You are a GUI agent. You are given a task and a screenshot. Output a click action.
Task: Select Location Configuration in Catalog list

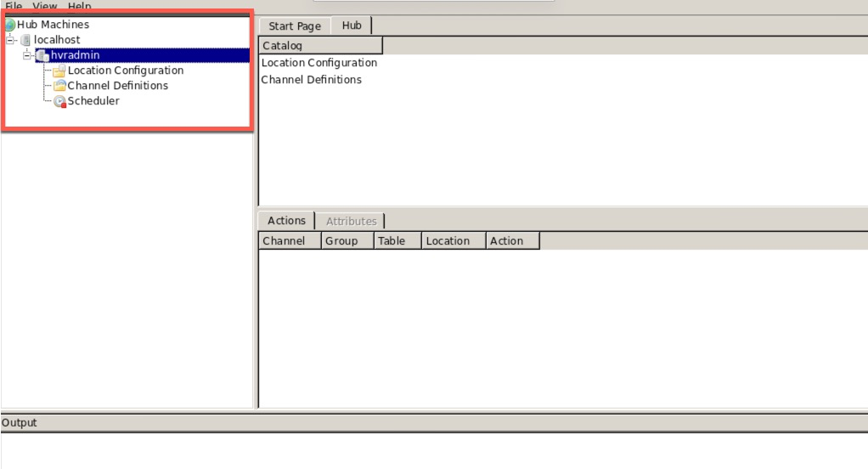318,63
